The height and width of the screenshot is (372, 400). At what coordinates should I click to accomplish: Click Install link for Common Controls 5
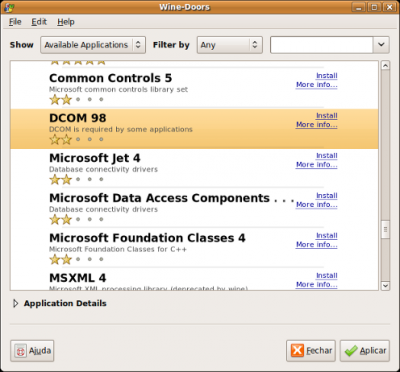327,76
